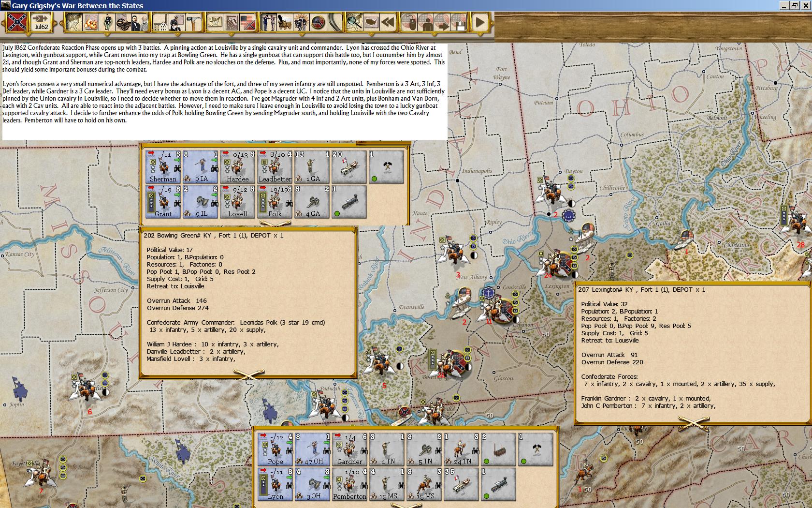Click the Jul62 turn date button

(42, 22)
